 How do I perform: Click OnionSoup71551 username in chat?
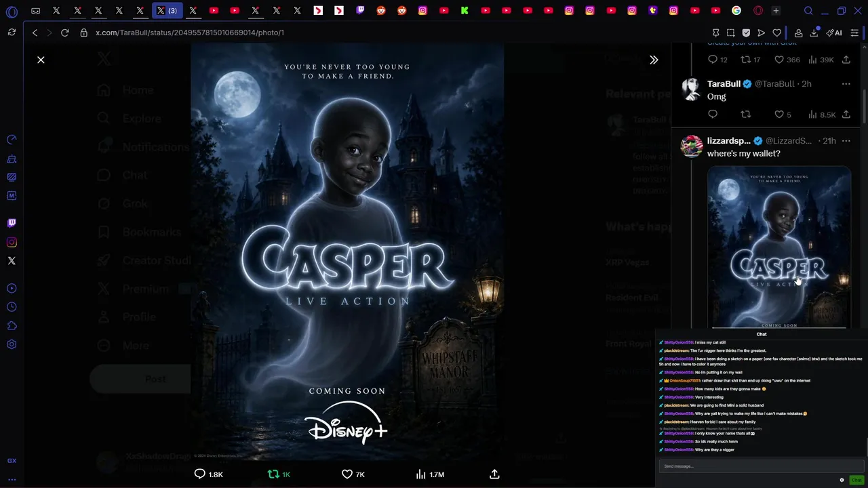[x=685, y=381]
